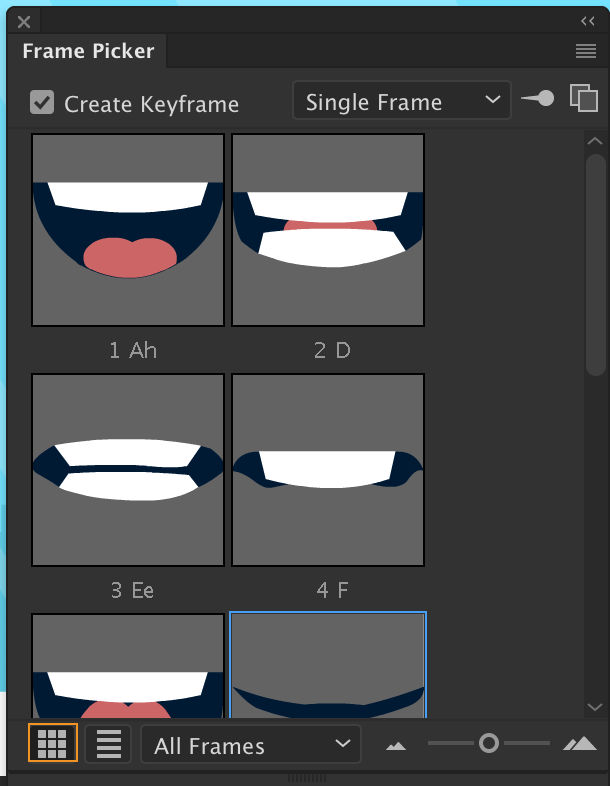Toggle the Create Keyframe checkbox
The height and width of the screenshot is (786, 610).
pos(42,102)
